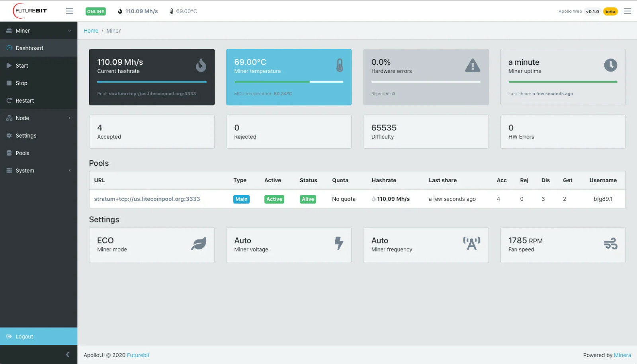Click the temperature card progress bar

coord(289,82)
